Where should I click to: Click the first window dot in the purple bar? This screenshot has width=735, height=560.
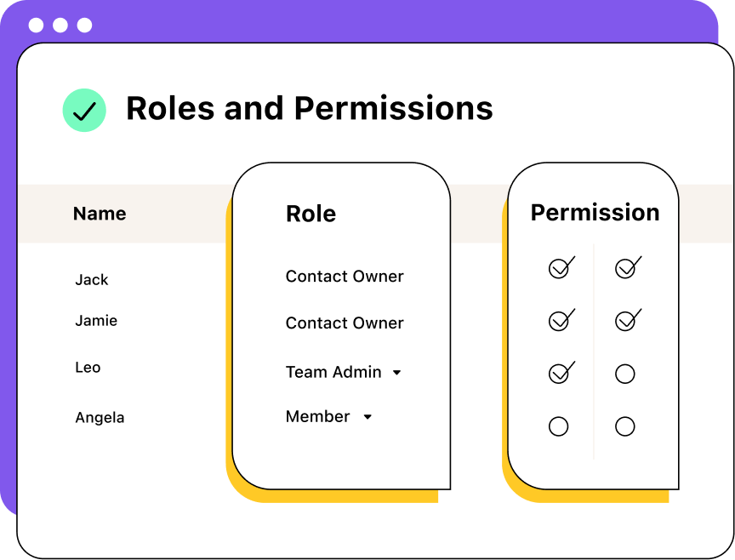[x=36, y=25]
